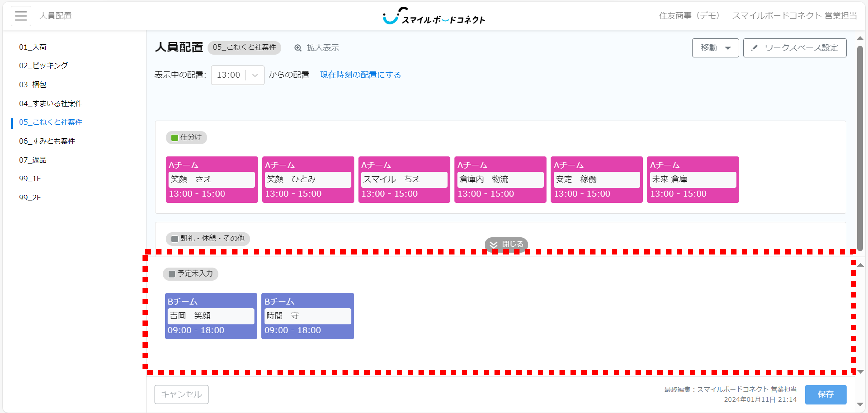Click the キャンセル button
This screenshot has width=868, height=413.
(x=181, y=394)
